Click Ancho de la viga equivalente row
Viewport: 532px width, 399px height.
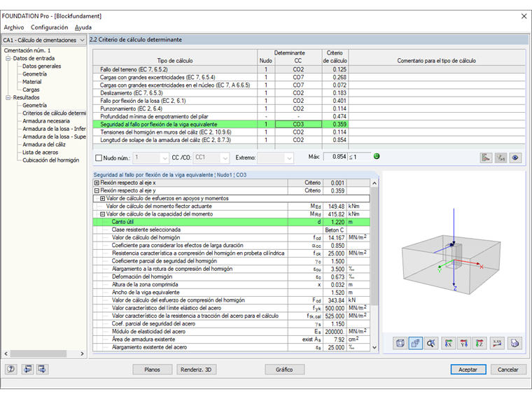232,293
